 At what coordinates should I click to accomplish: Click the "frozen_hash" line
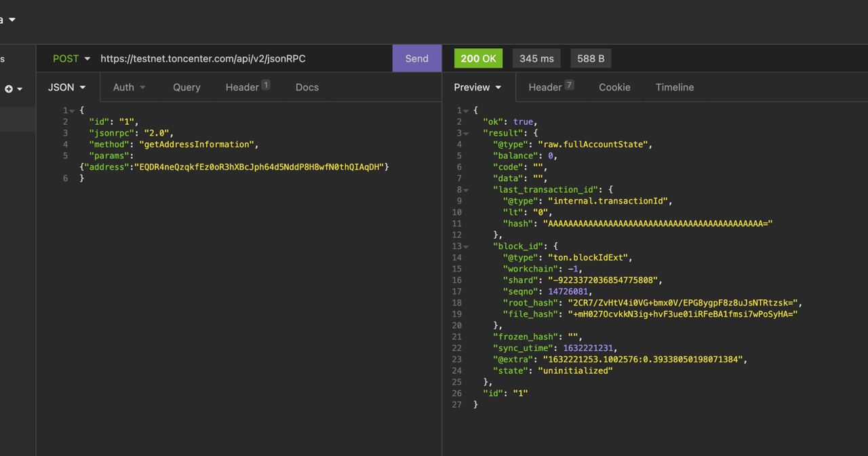(x=538, y=337)
